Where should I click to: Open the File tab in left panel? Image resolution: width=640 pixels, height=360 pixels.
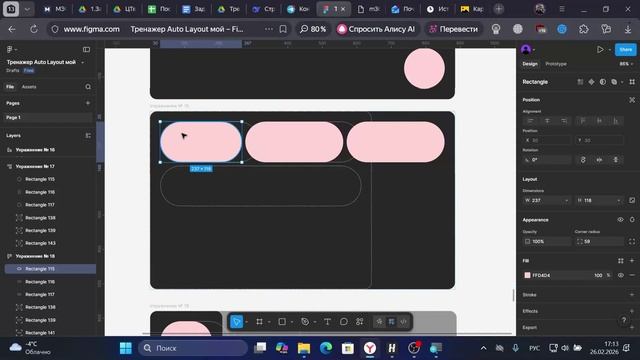[x=10, y=87]
